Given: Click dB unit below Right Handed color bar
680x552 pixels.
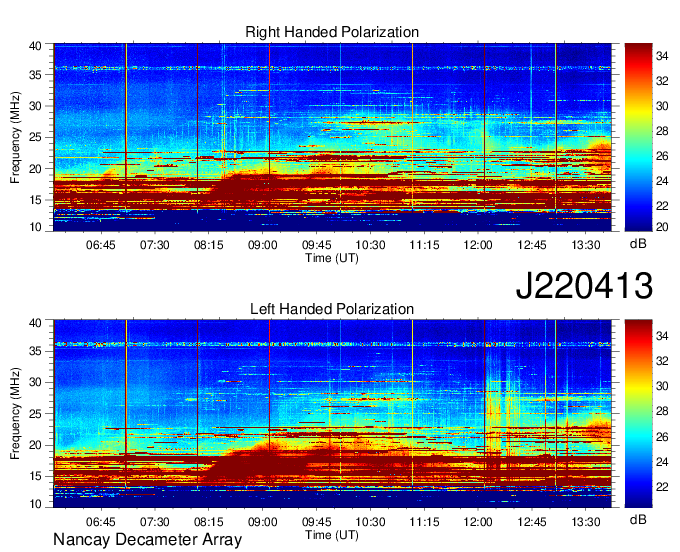Looking at the screenshot, I should click(638, 244).
